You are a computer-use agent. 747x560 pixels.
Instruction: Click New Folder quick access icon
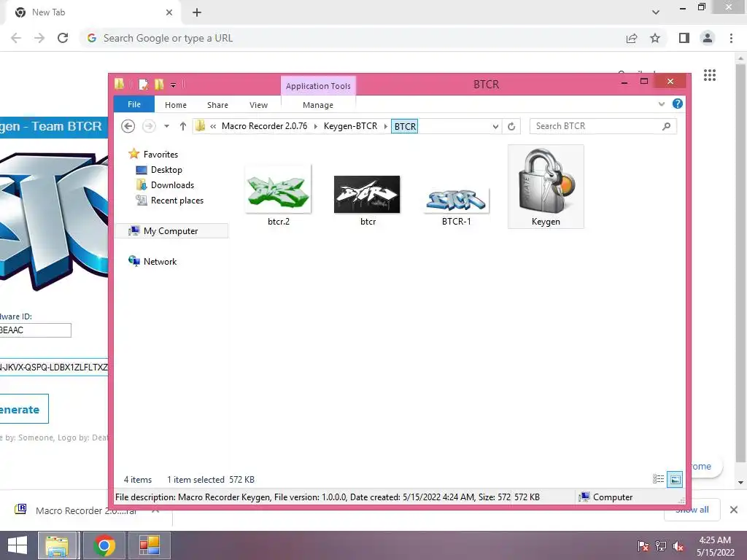click(159, 85)
